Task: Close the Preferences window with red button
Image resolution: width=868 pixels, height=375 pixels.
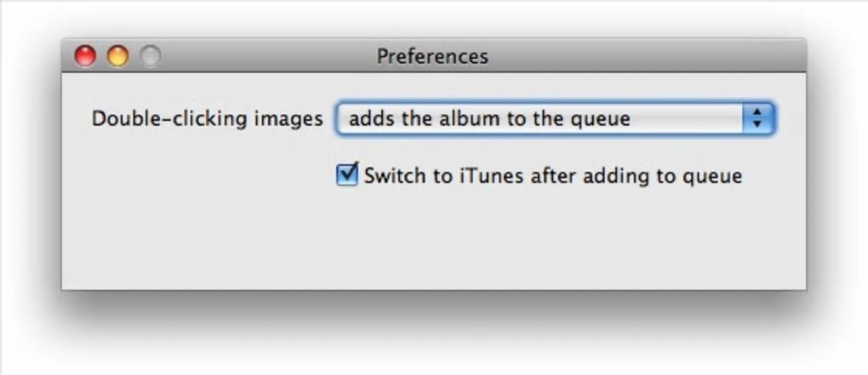Action: point(85,57)
